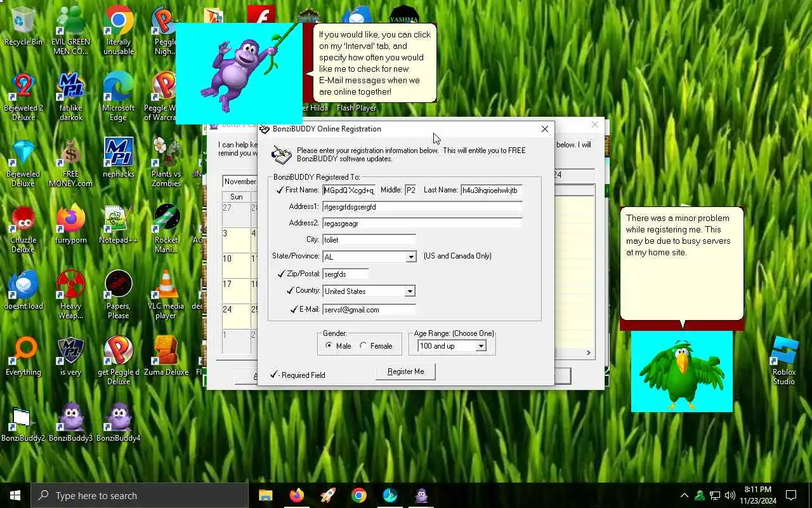Open the notification center
Image resolution: width=812 pixels, height=508 pixels.
click(791, 495)
